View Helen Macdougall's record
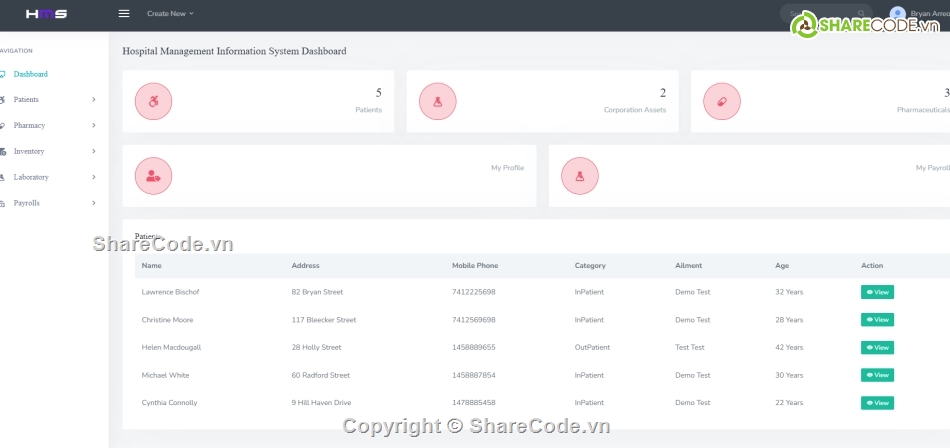 pos(877,347)
